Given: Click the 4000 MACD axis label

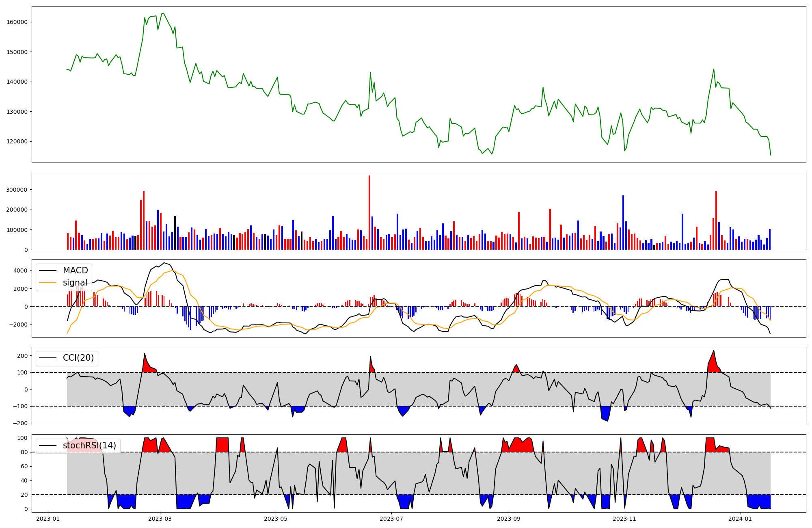Looking at the screenshot, I should (21, 271).
